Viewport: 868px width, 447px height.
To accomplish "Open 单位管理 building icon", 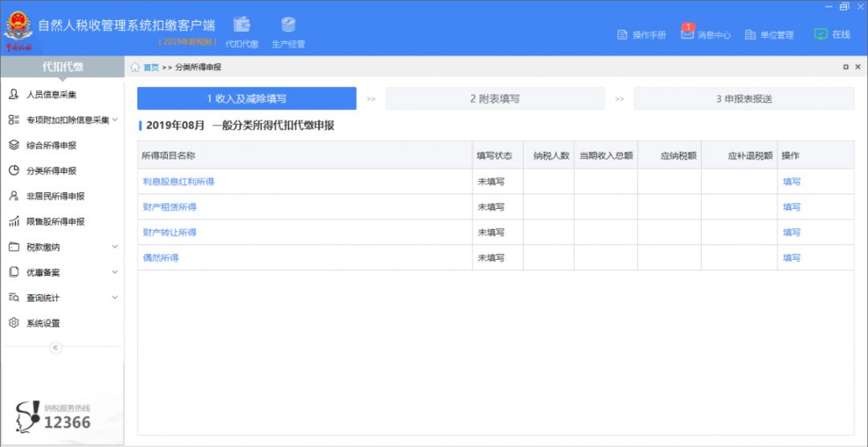I will [750, 35].
